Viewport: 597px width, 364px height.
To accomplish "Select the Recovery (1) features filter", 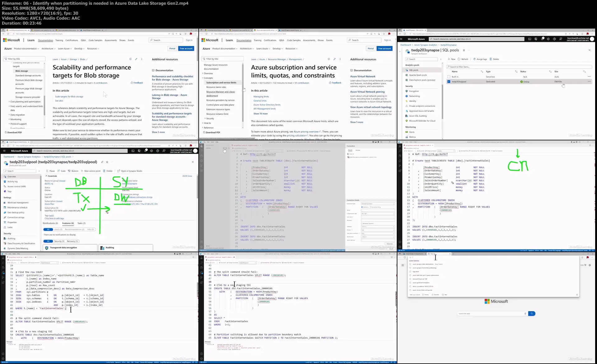I will [x=72, y=241].
